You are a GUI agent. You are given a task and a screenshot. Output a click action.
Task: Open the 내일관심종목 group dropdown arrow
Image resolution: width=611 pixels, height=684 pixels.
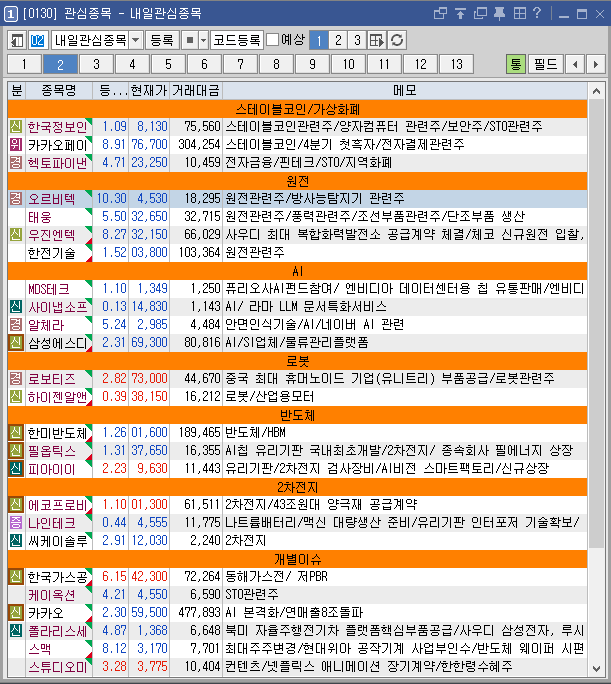tap(136, 41)
